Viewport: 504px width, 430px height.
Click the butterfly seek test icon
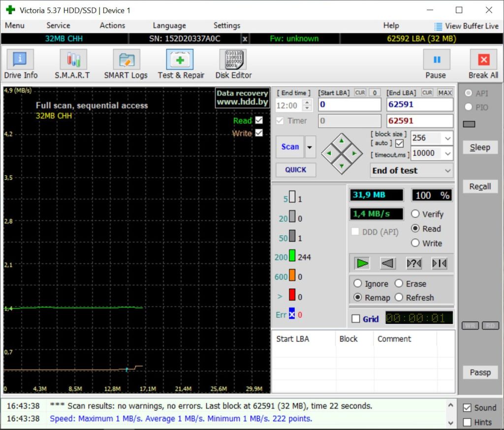(440, 264)
